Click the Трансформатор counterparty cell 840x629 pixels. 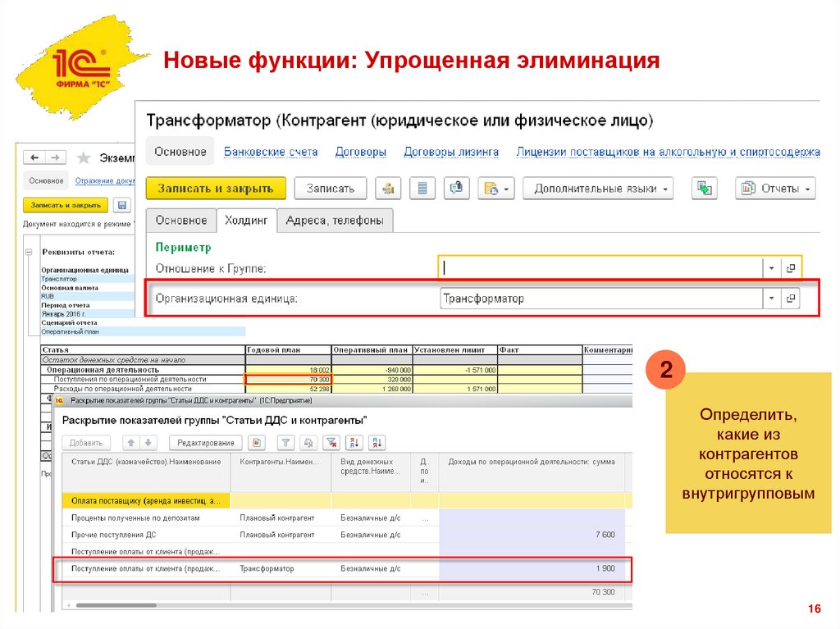coord(281,568)
